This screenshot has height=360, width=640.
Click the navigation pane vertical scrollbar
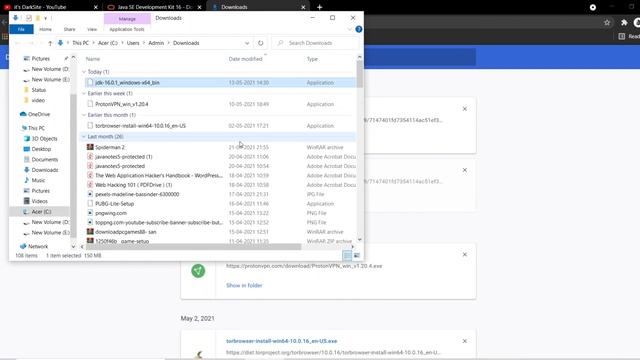(73, 165)
